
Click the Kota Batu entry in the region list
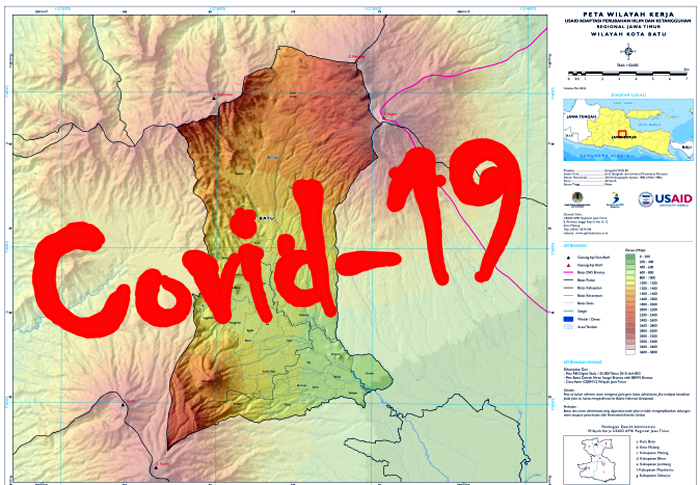click(x=646, y=442)
